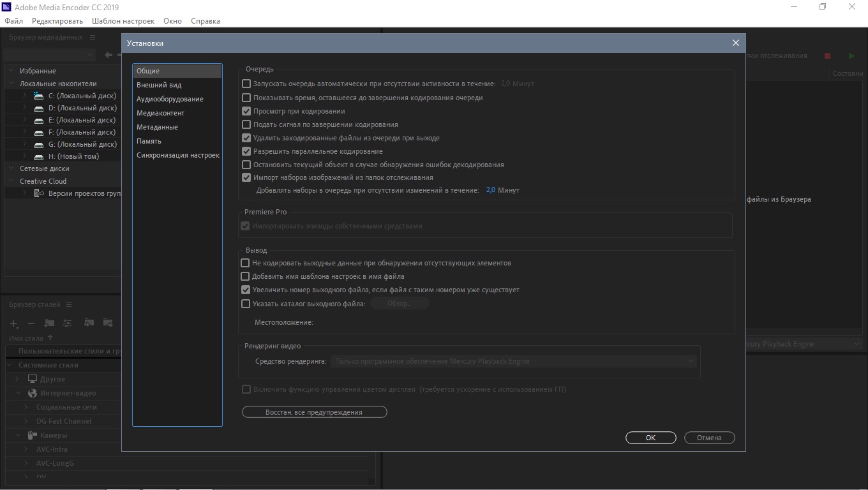
Task: Click the globe icon beside Интернет-видео
Action: 33,393
